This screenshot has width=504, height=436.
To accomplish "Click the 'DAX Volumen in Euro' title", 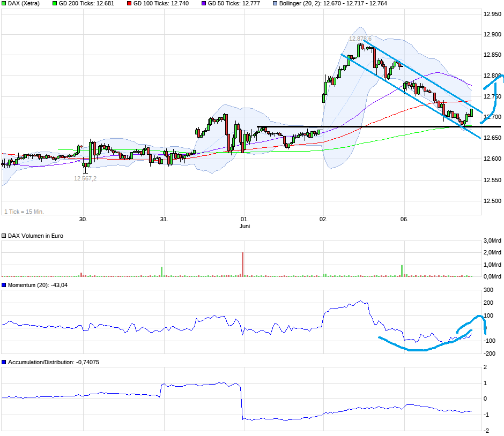I will [36, 236].
